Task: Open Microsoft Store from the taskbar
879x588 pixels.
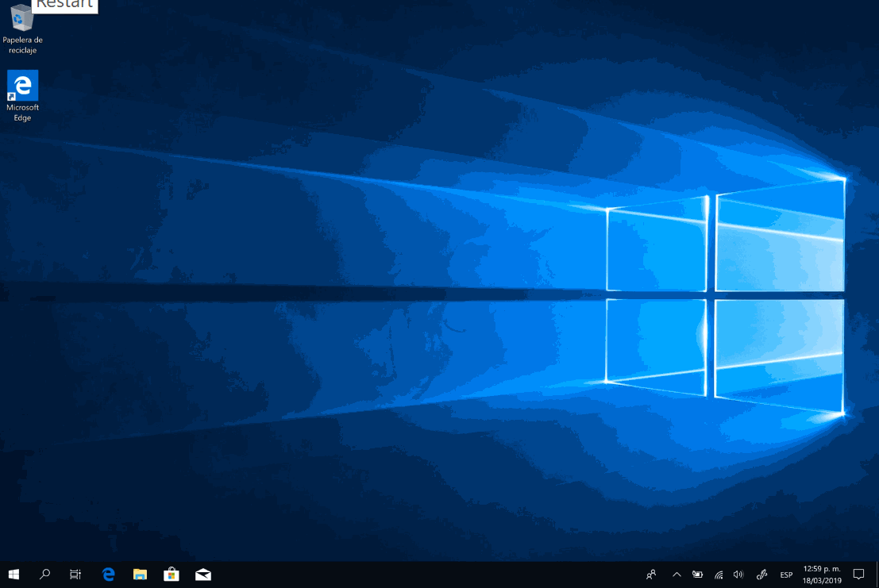Action: pos(172,575)
